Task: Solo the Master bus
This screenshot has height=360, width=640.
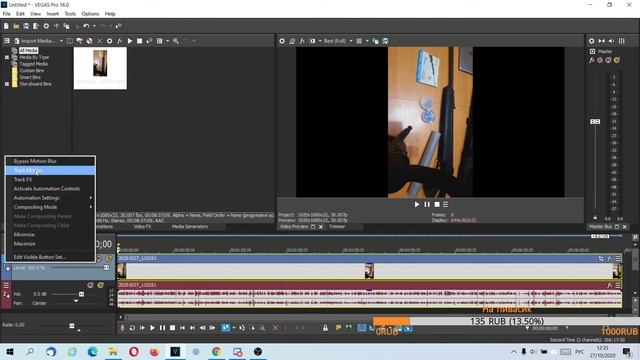Action: tap(617, 60)
